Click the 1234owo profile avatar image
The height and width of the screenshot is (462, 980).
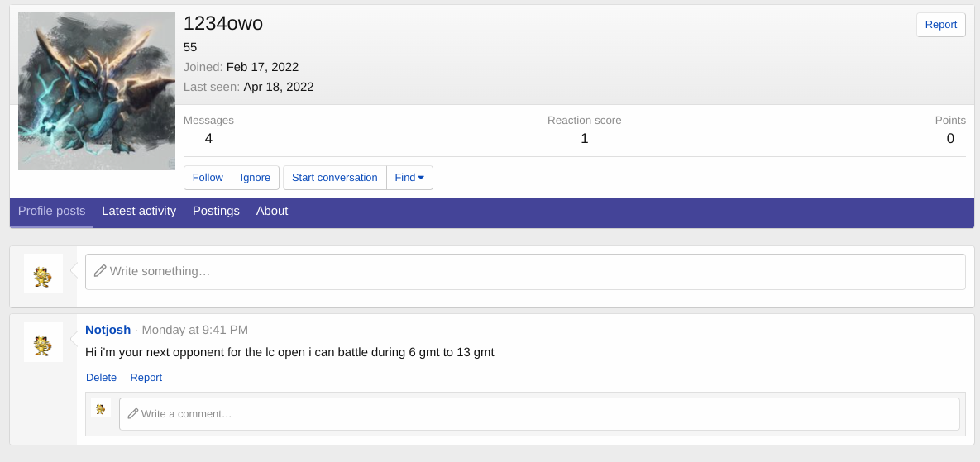pyautogui.click(x=97, y=92)
